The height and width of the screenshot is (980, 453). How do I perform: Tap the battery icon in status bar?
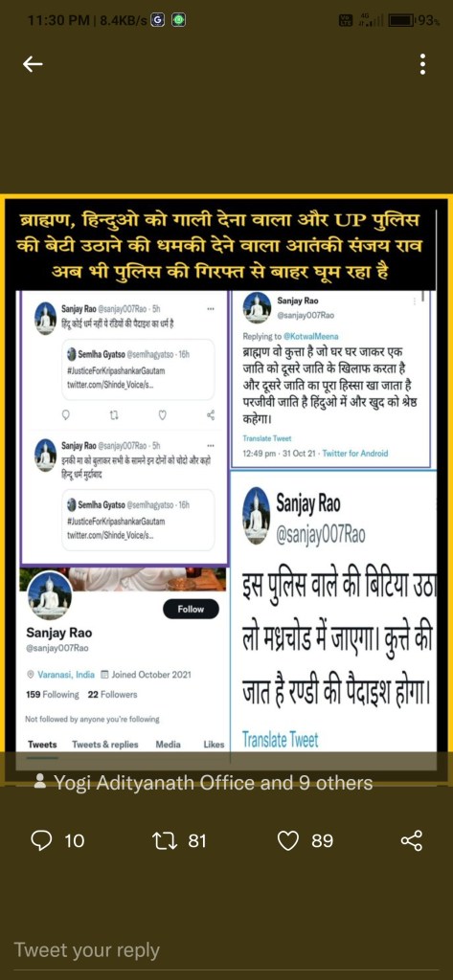click(x=401, y=21)
